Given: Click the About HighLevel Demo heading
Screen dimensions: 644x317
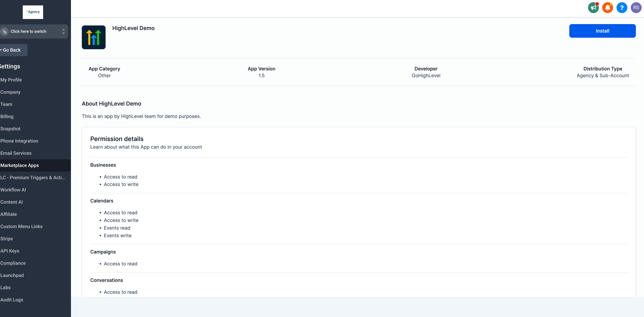Looking at the screenshot, I should [112, 104].
